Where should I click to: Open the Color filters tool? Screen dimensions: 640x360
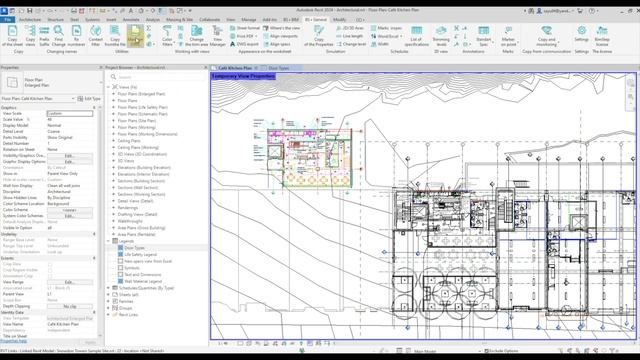coord(167,36)
